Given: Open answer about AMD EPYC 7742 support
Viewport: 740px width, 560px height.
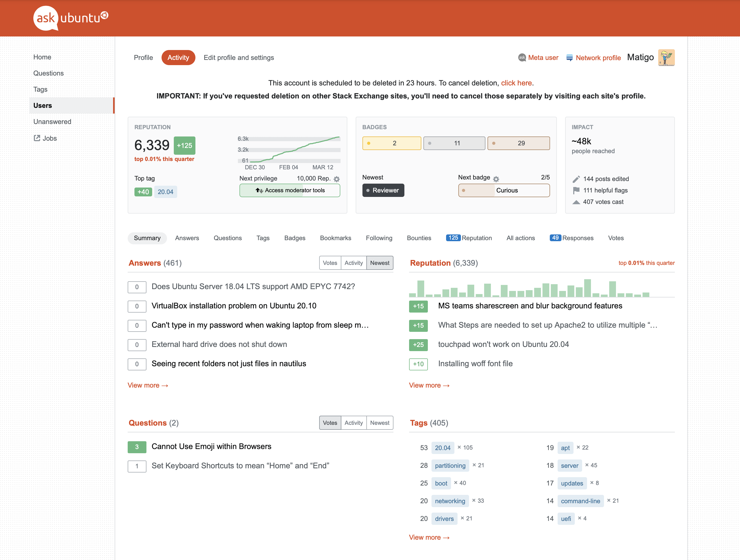Looking at the screenshot, I should pos(253,287).
